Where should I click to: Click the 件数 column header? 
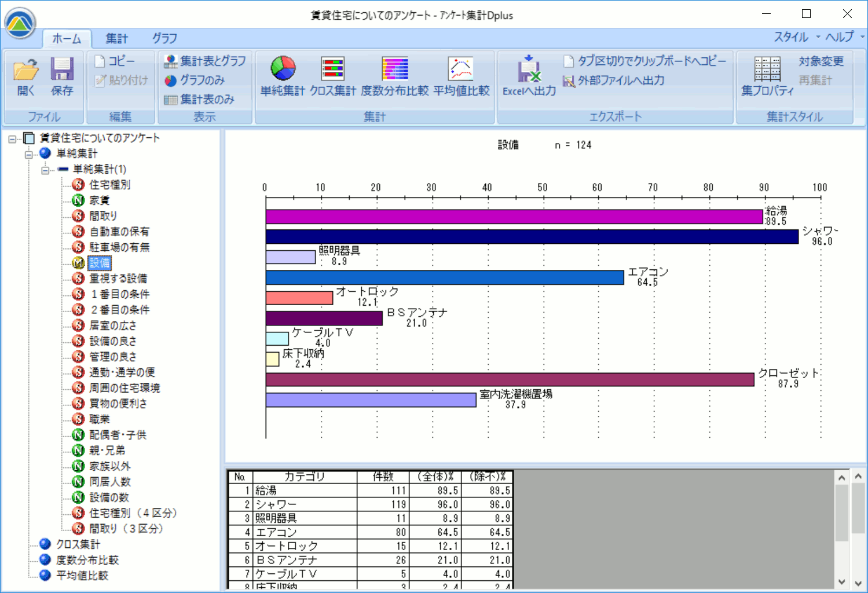pyautogui.click(x=383, y=477)
